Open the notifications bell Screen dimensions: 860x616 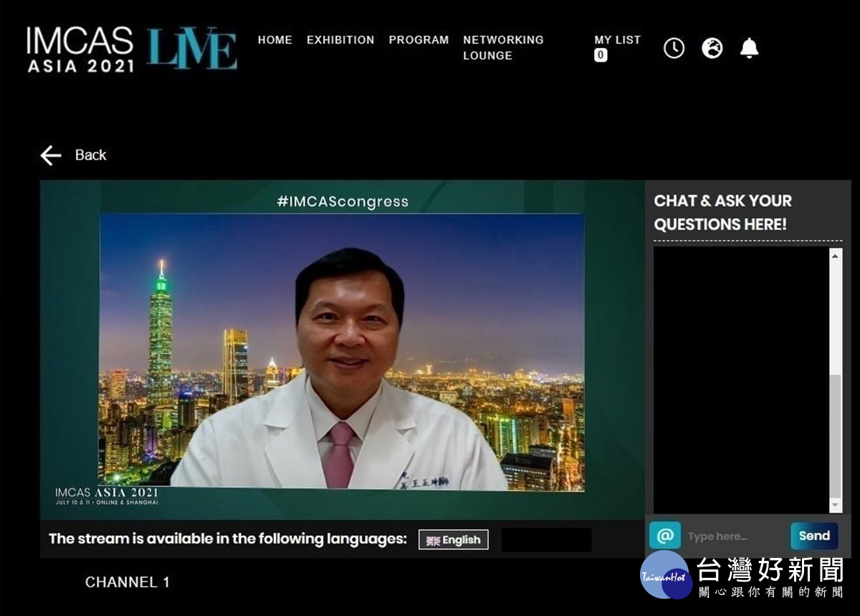click(x=749, y=48)
